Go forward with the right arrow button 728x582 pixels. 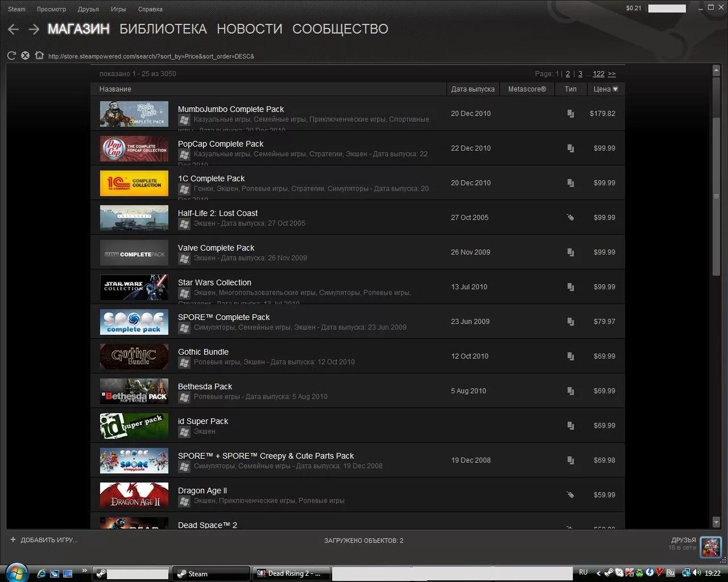(34, 30)
